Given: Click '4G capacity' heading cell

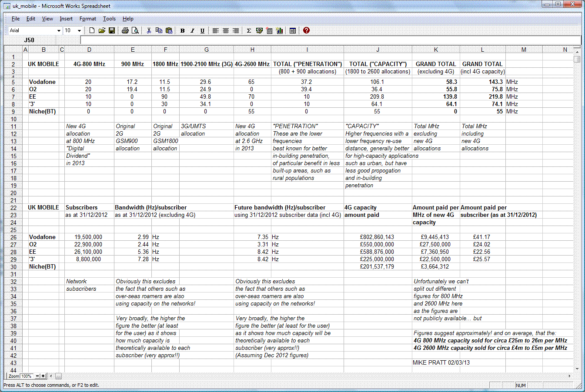Looking at the screenshot, I should pos(361,208).
